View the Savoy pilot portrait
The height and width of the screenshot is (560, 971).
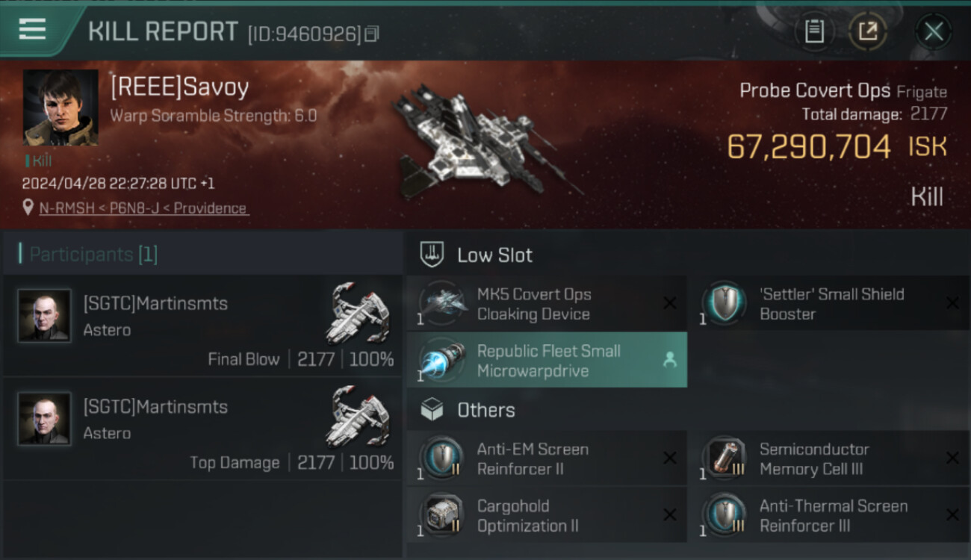(x=61, y=108)
